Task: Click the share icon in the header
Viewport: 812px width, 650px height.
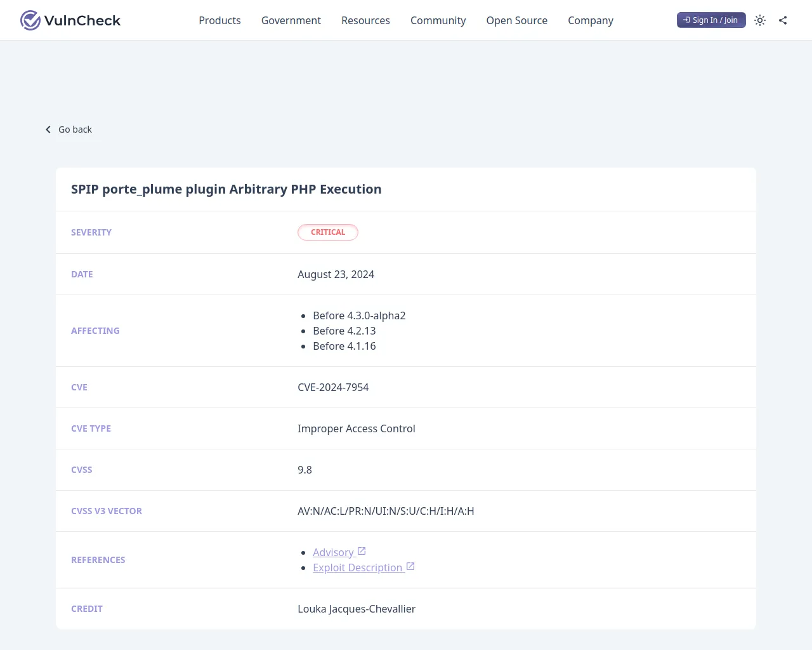Action: (x=783, y=20)
